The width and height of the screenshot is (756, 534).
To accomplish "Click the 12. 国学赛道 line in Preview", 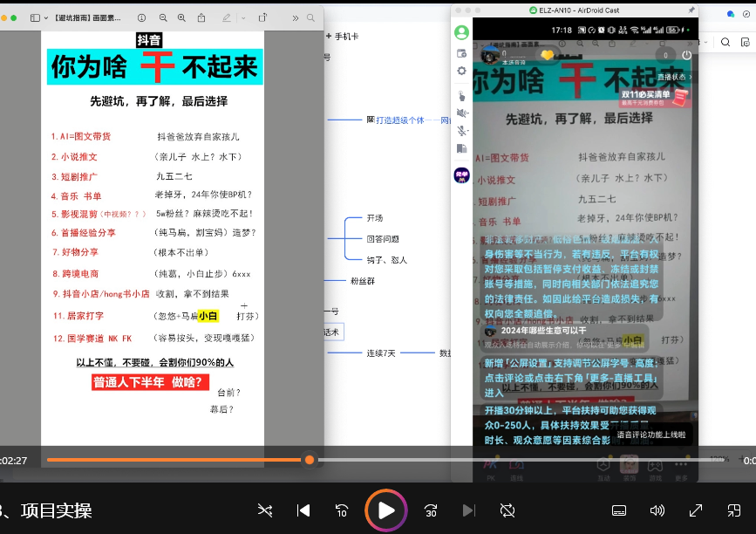I will tap(92, 339).
